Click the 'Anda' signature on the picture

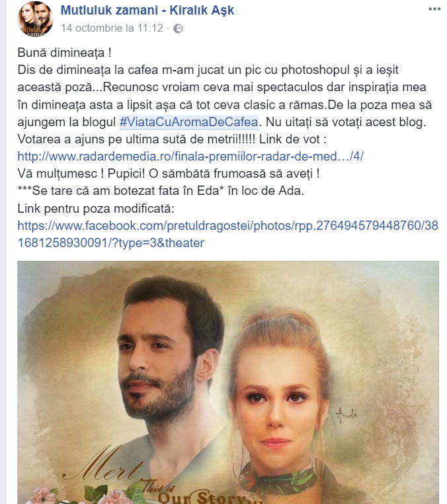pyautogui.click(x=346, y=415)
